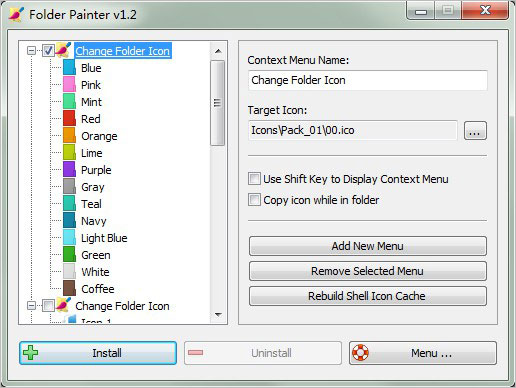
Task: Click the Green folder color icon
Action: click(69, 255)
